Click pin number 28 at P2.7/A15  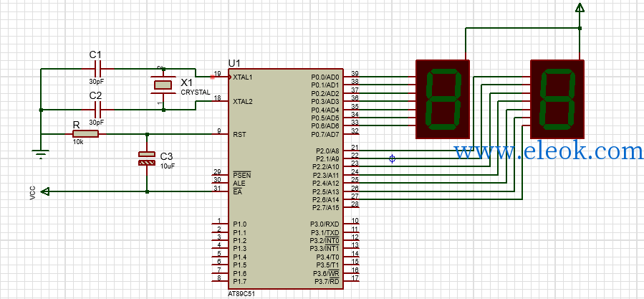click(355, 204)
